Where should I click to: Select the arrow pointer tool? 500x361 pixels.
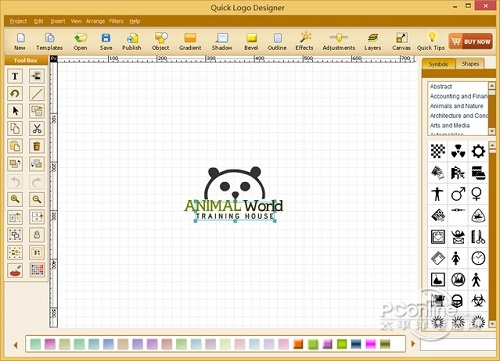coord(15,111)
